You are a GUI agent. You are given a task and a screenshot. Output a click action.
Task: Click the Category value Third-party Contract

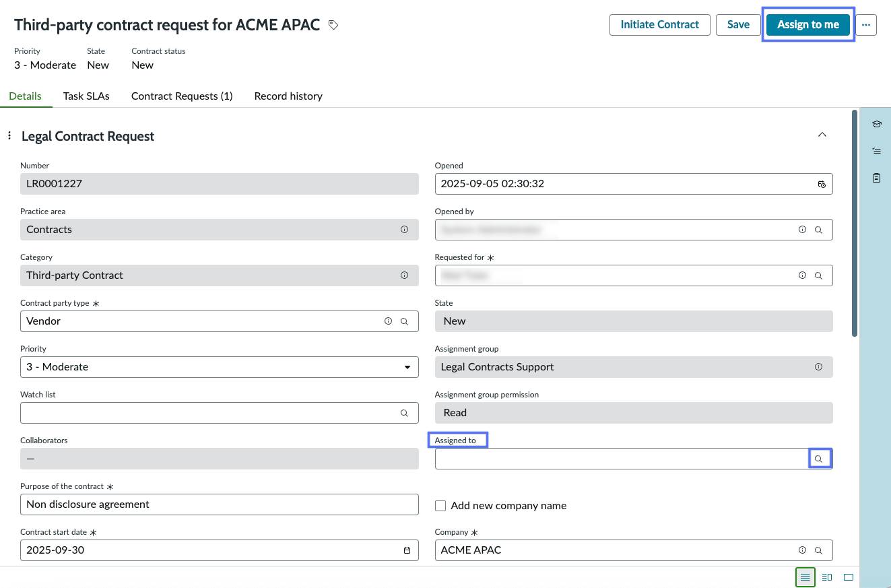point(75,275)
